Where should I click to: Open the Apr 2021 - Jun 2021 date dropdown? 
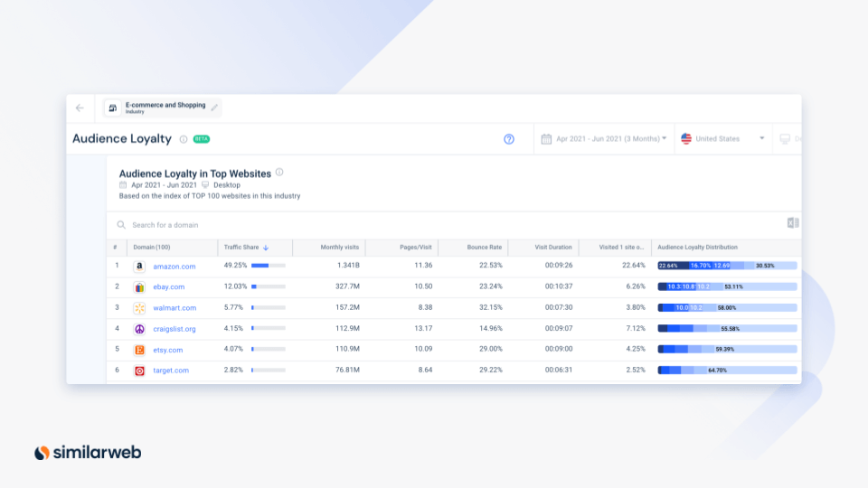point(604,139)
